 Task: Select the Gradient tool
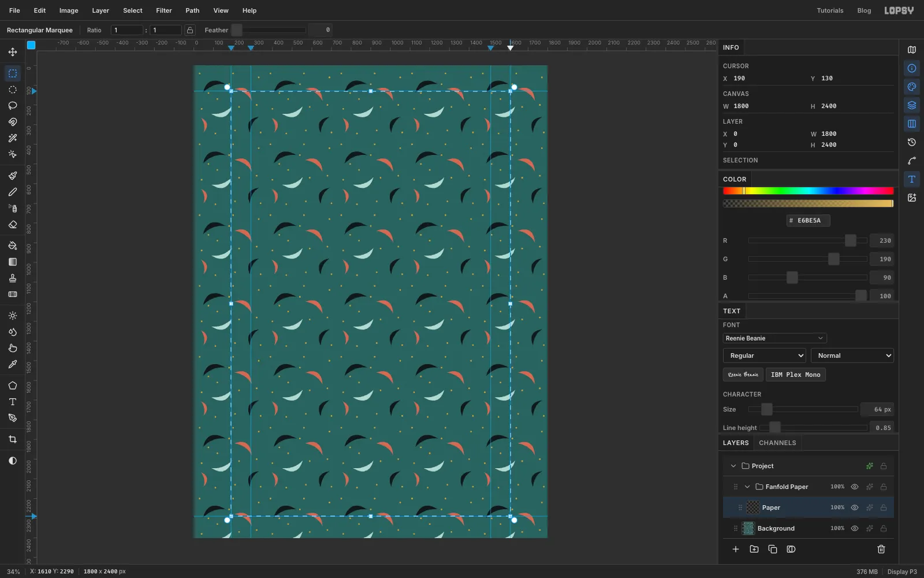pos(13,262)
